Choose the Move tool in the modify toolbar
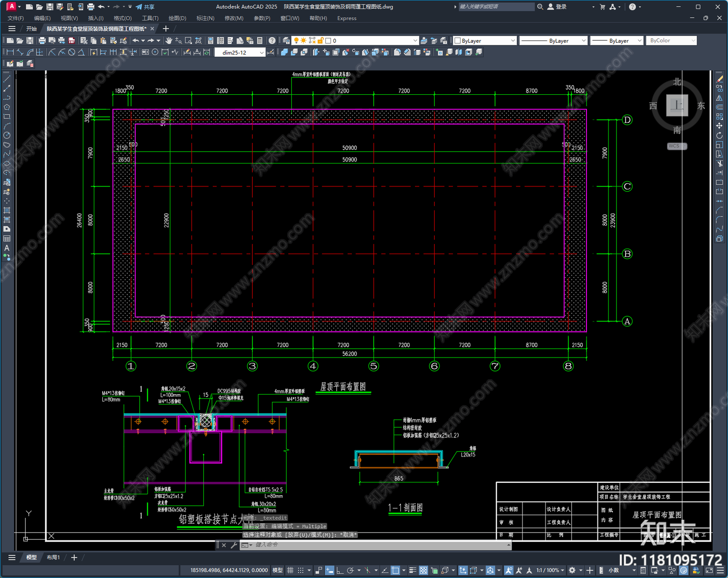The width and height of the screenshot is (728, 578). pyautogui.click(x=719, y=126)
